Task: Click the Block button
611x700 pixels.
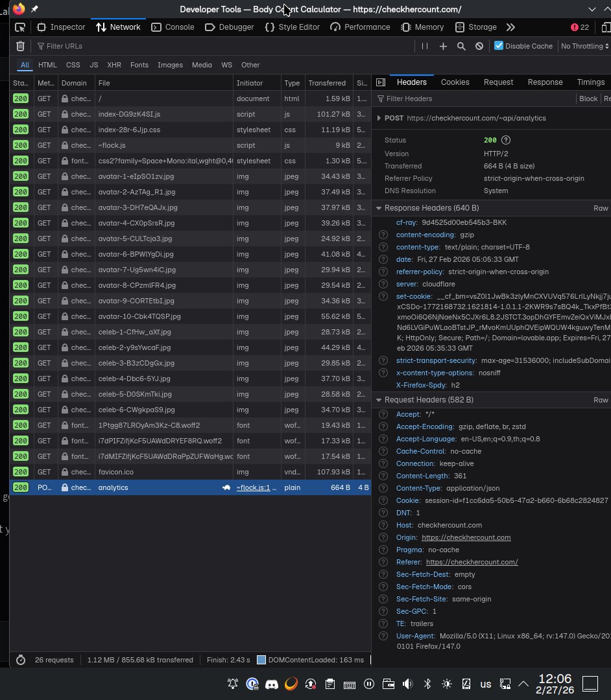Action: click(588, 99)
